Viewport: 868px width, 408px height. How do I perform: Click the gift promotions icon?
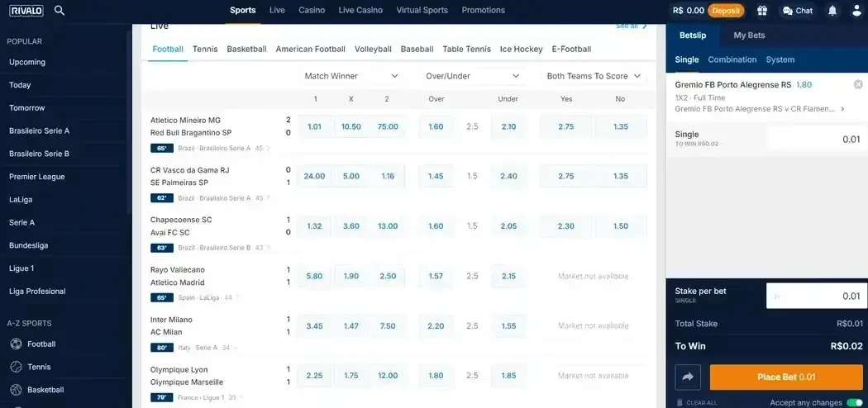tap(761, 11)
